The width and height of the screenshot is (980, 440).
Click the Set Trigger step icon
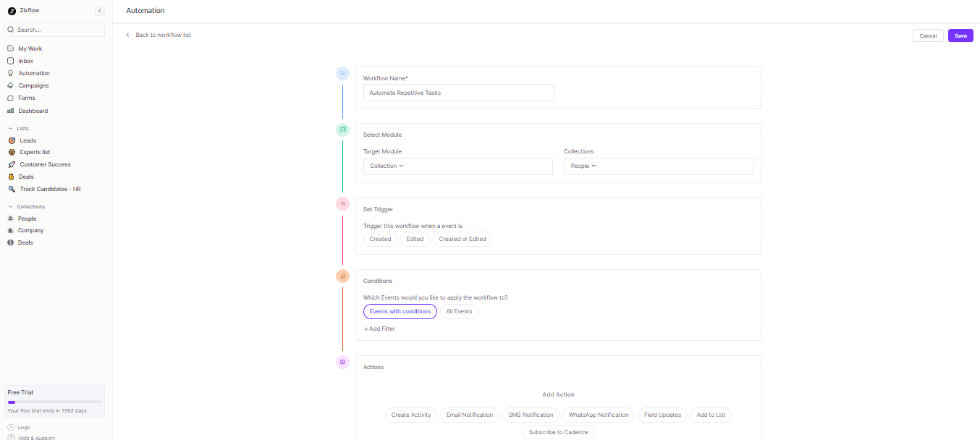(342, 203)
